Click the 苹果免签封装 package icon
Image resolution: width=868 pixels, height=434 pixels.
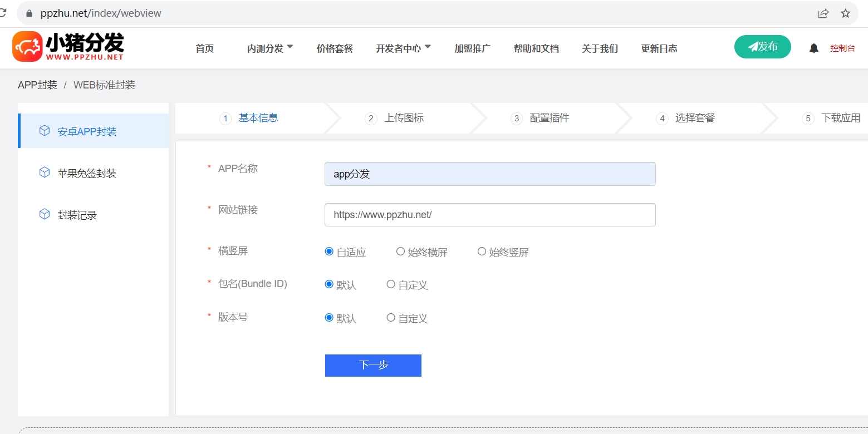tap(45, 172)
